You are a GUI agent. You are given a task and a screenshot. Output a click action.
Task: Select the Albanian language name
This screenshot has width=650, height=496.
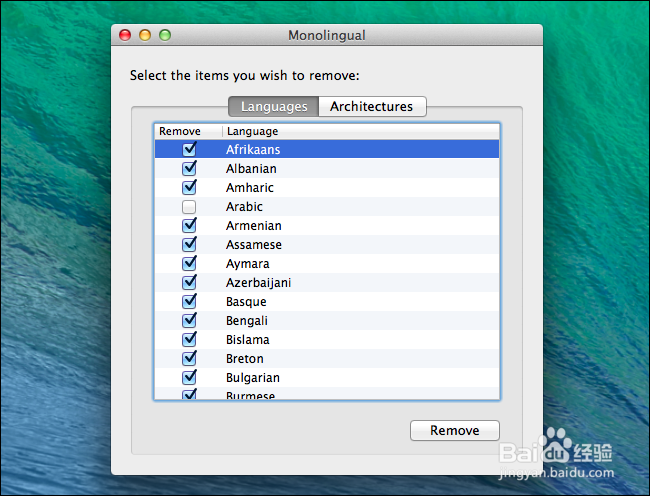[x=251, y=169]
